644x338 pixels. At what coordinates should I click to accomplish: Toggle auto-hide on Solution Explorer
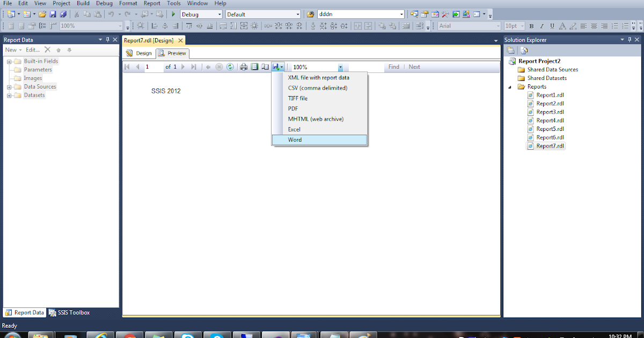coord(630,39)
